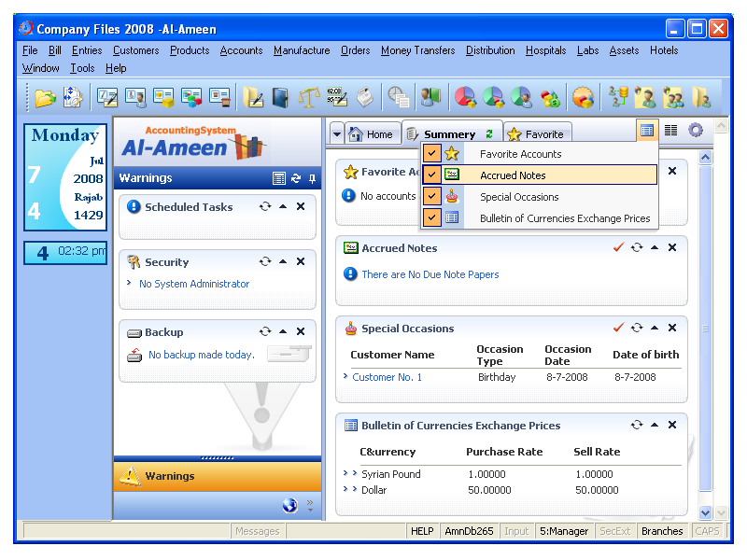Click the open folder toolbar icon

click(45, 97)
